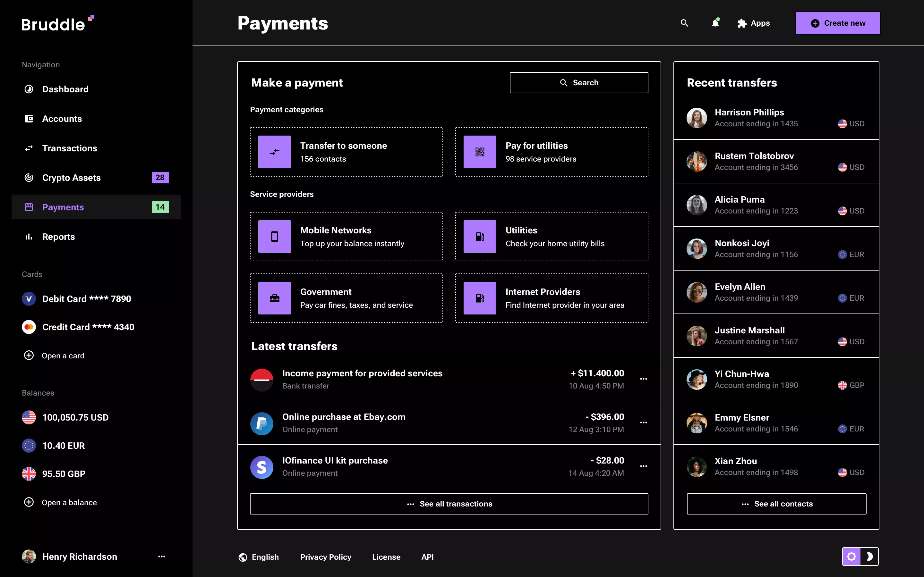The width and height of the screenshot is (924, 577).
Task: Click the Create new button
Action: (x=837, y=23)
